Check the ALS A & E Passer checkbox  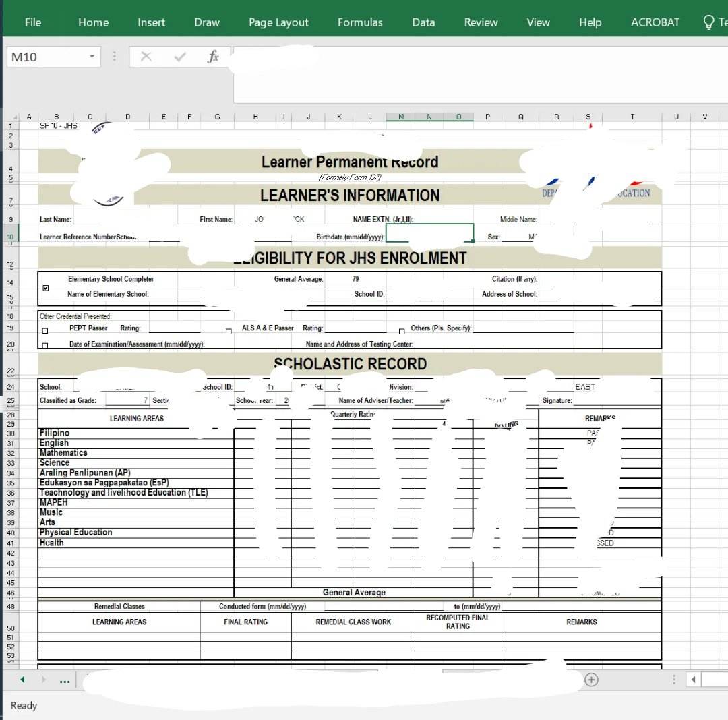coord(229,332)
